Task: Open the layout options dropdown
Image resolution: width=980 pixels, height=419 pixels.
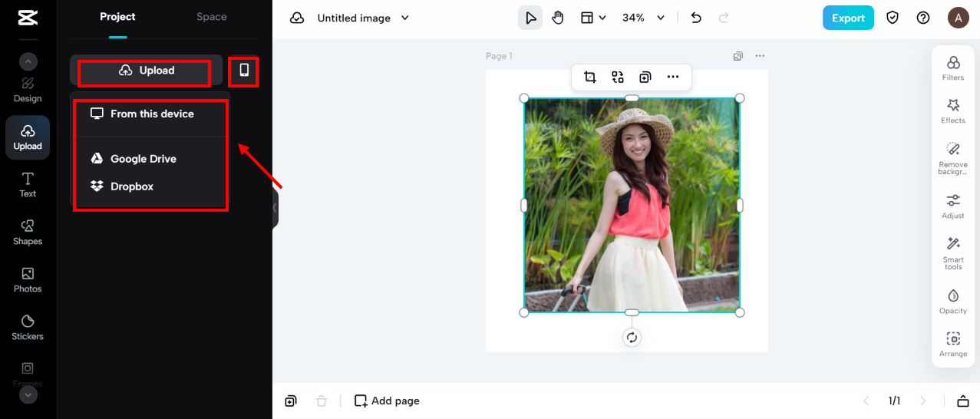Action: (x=592, y=18)
